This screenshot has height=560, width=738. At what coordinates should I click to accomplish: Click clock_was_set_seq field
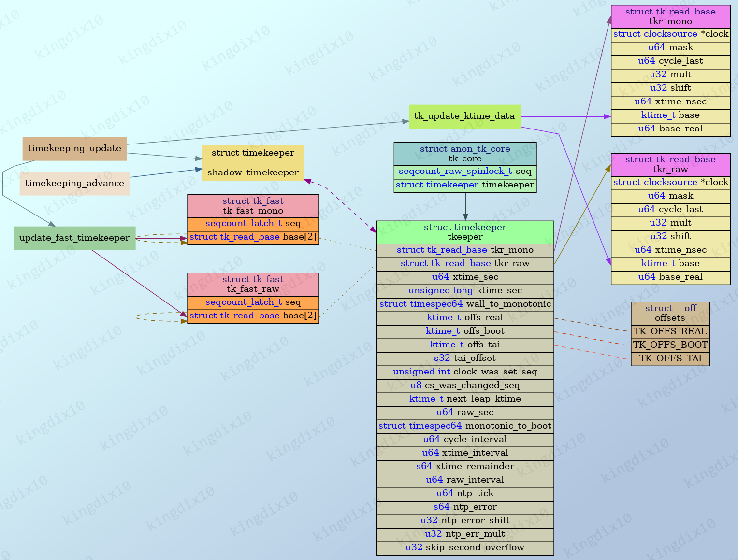point(465,373)
